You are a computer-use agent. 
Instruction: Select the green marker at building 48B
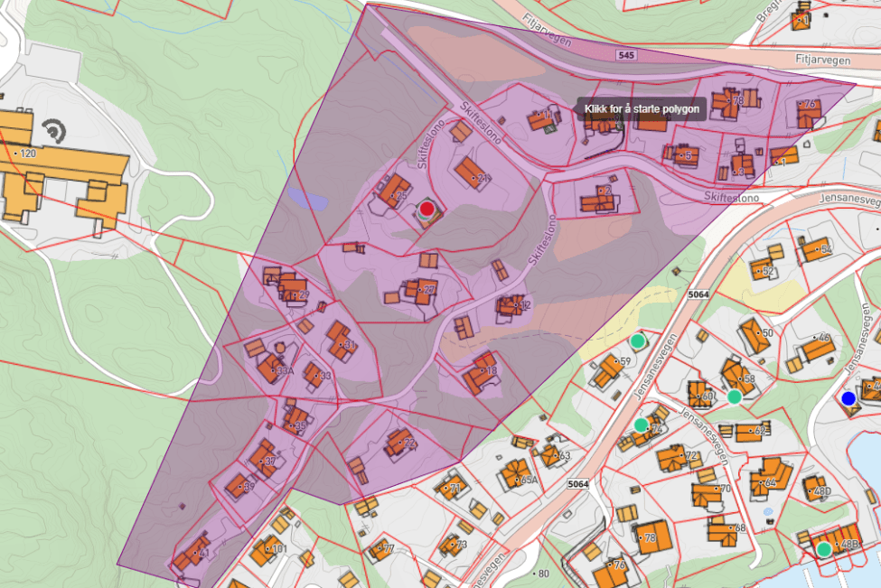pyautogui.click(x=824, y=548)
